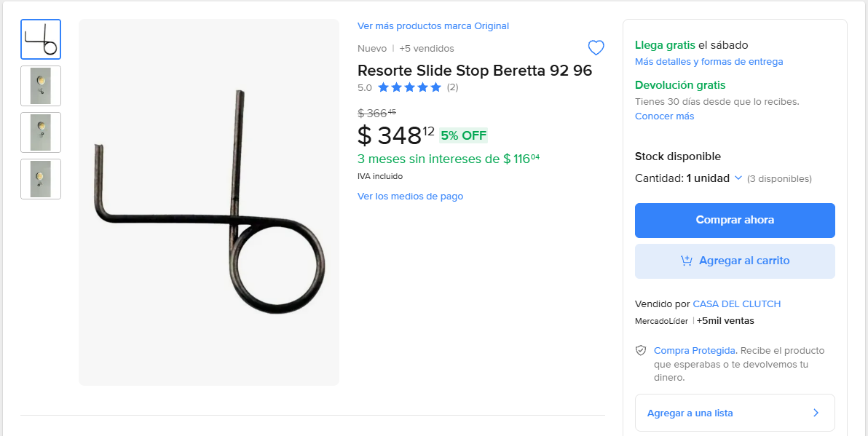Select the second product thumbnail
This screenshot has width=868, height=436.
[41, 86]
